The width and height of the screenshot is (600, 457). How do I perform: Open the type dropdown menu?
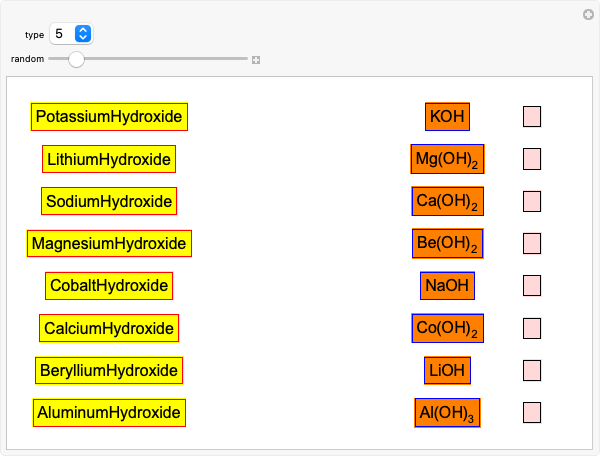[x=72, y=34]
